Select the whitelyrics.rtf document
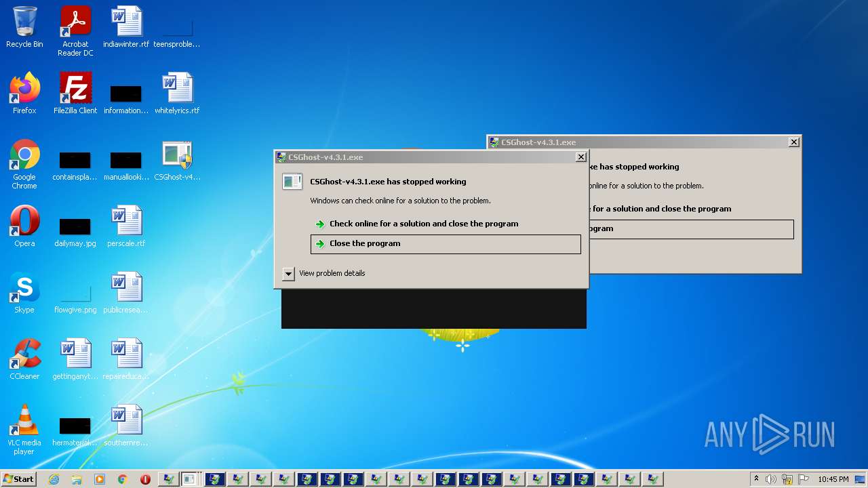The height and width of the screenshot is (488, 868). pos(177,94)
